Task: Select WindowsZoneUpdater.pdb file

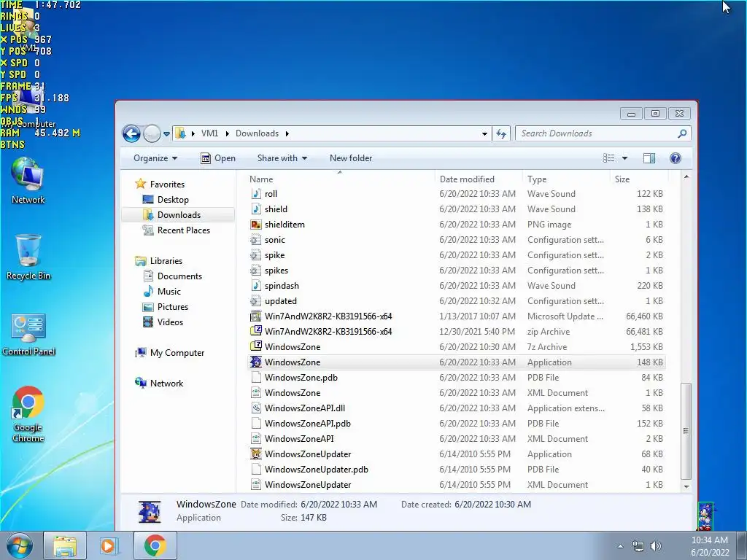Action: pyautogui.click(x=317, y=470)
